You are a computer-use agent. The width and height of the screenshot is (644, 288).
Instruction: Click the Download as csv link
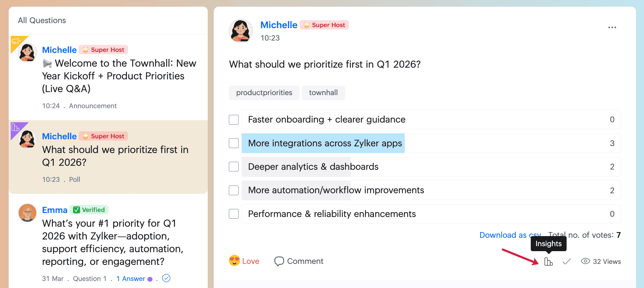coord(510,235)
